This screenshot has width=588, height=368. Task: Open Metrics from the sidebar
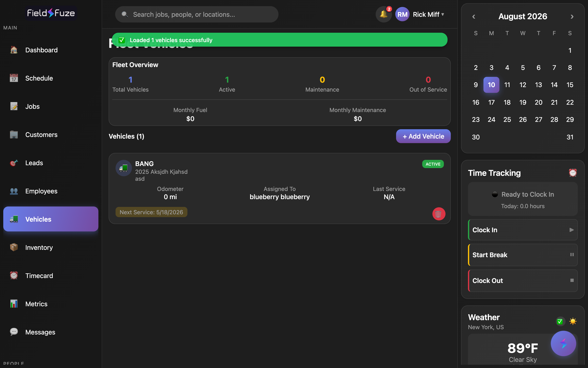(51, 304)
